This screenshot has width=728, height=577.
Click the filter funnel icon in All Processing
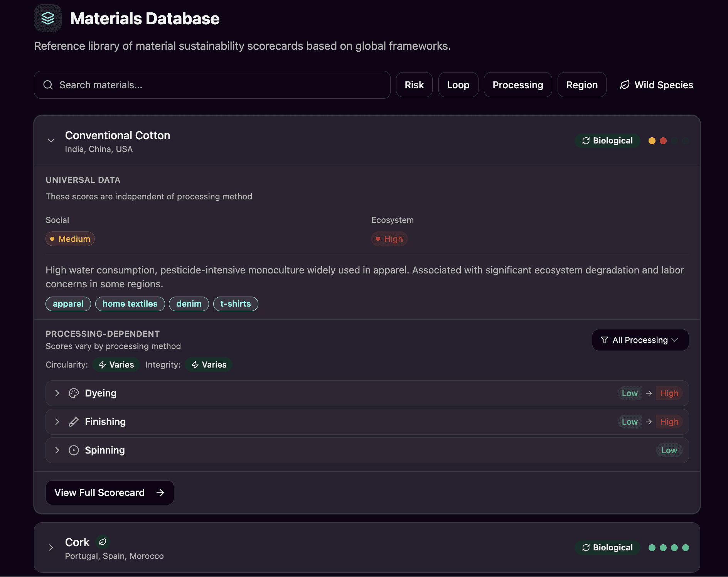tap(604, 340)
